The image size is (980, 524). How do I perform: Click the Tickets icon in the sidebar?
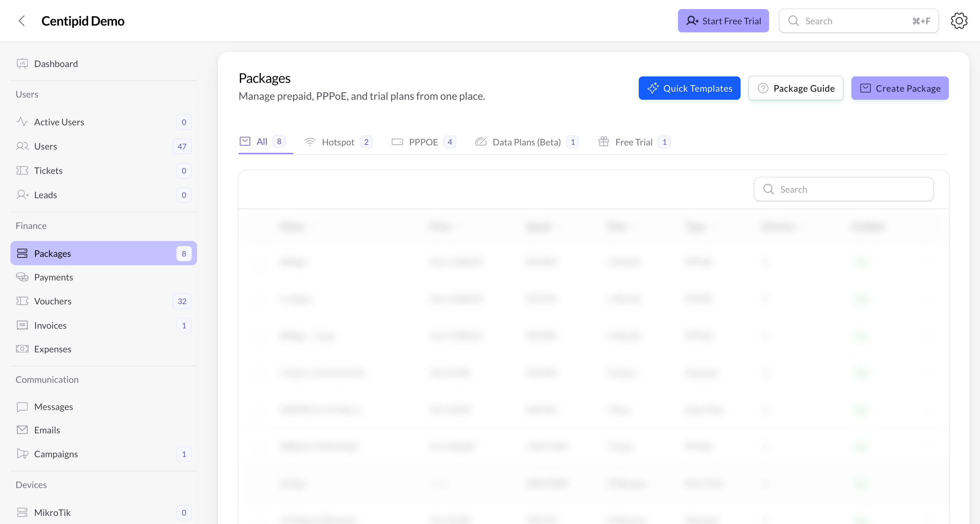point(22,170)
